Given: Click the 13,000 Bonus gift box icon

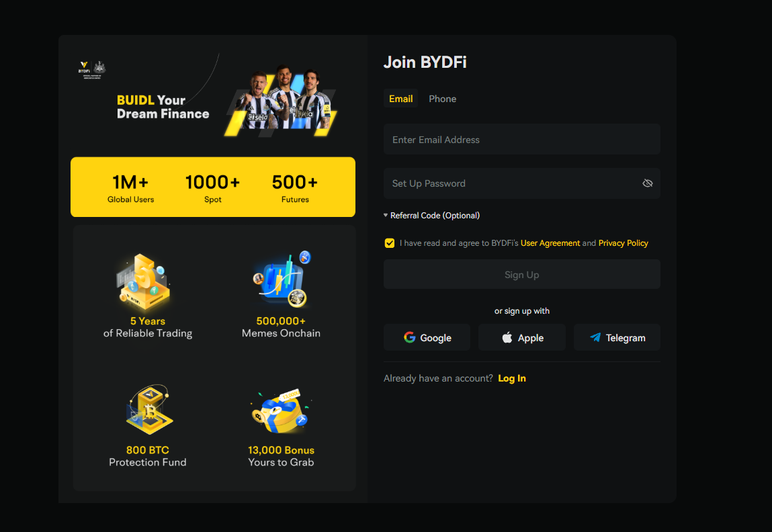Looking at the screenshot, I should [x=280, y=411].
